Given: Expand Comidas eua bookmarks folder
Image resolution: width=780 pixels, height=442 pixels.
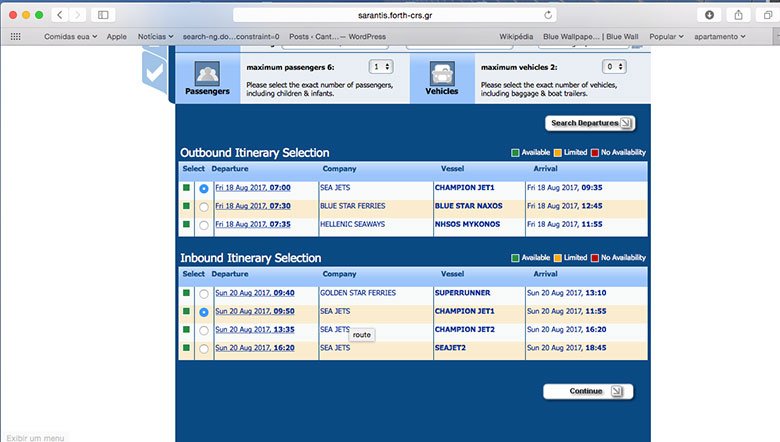Looking at the screenshot, I should point(70,36).
